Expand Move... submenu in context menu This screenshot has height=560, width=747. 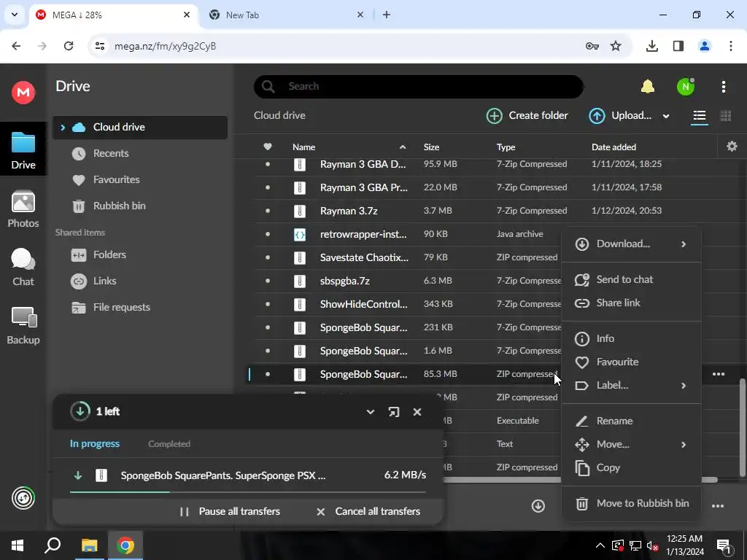click(x=631, y=444)
